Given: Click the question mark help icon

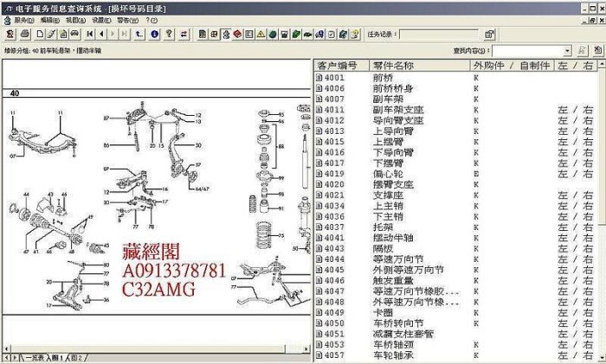Looking at the screenshot, I should [x=170, y=35].
